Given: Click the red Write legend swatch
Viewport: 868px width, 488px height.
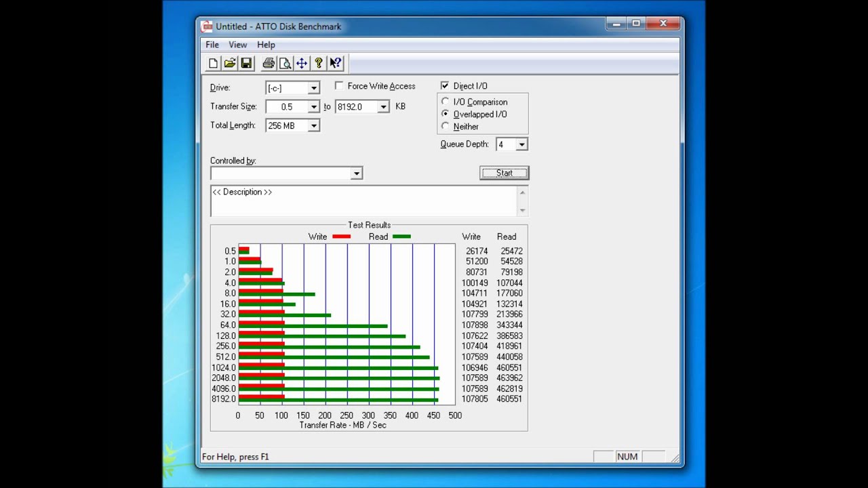Looking at the screenshot, I should [341, 237].
